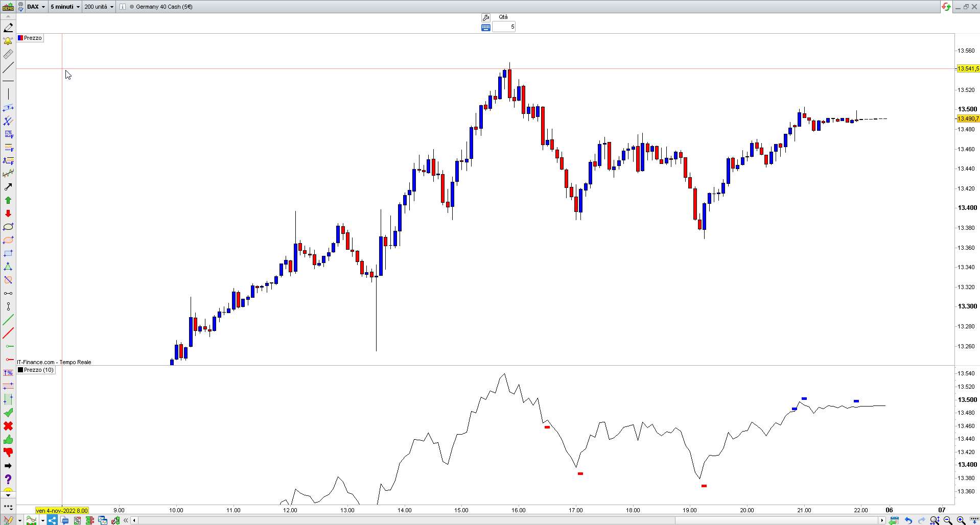Select the Fibonacci extension levels tool

point(8,148)
